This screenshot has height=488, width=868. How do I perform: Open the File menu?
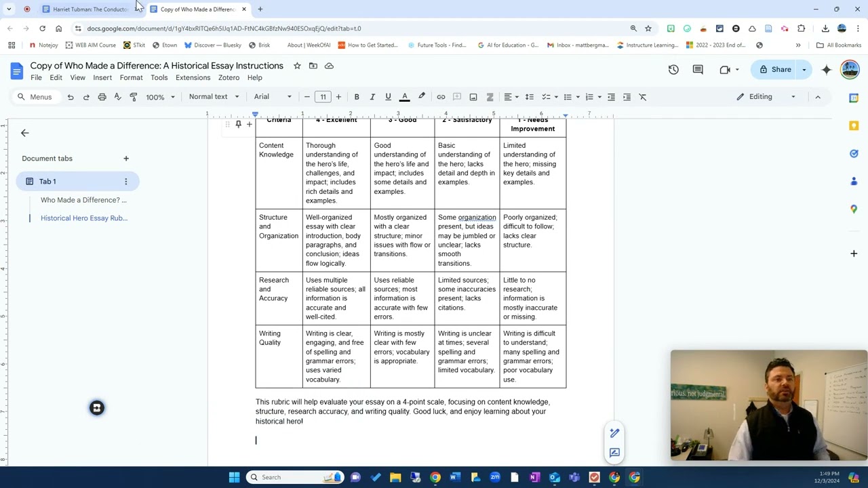(x=36, y=78)
